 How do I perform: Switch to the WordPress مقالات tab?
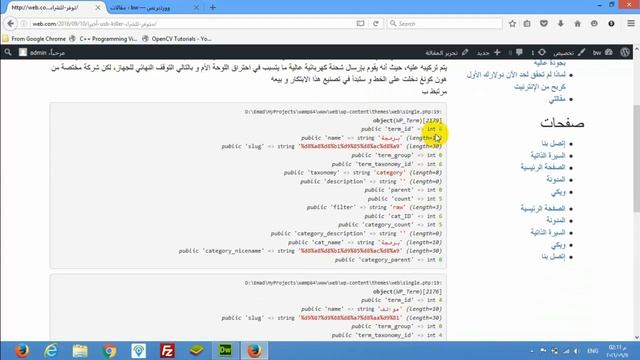(x=151, y=8)
